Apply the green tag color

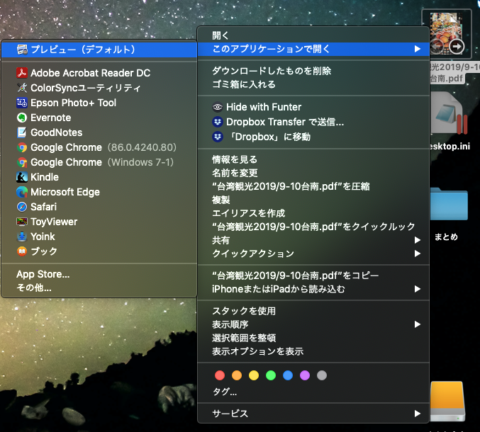[x=271, y=375]
